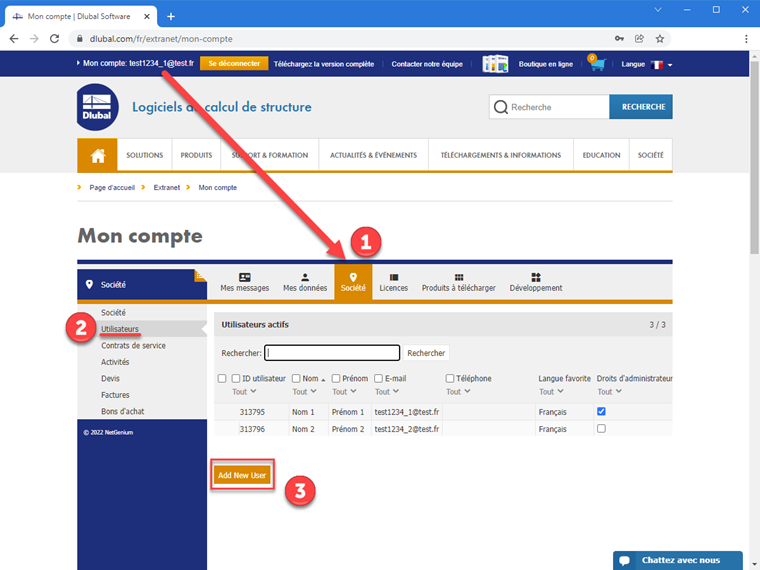Expand Tout filter under Prénom
The width and height of the screenshot is (760, 570).
coord(344,392)
